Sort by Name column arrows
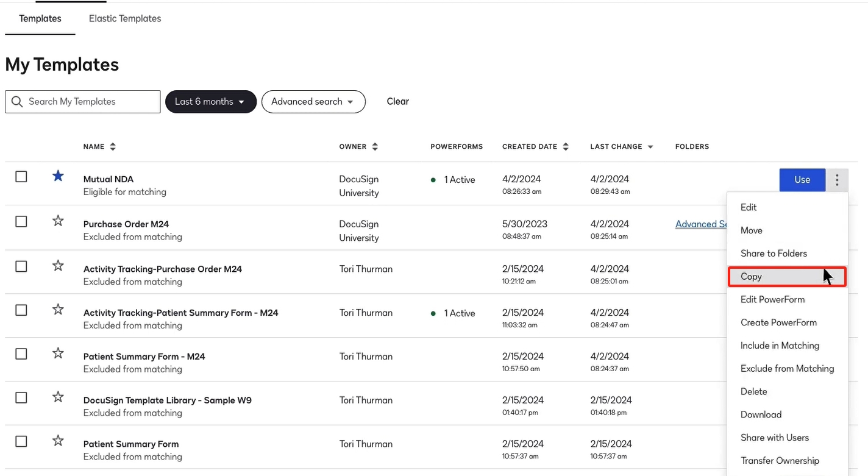Viewport: 868px width, 476px height. coord(113,147)
